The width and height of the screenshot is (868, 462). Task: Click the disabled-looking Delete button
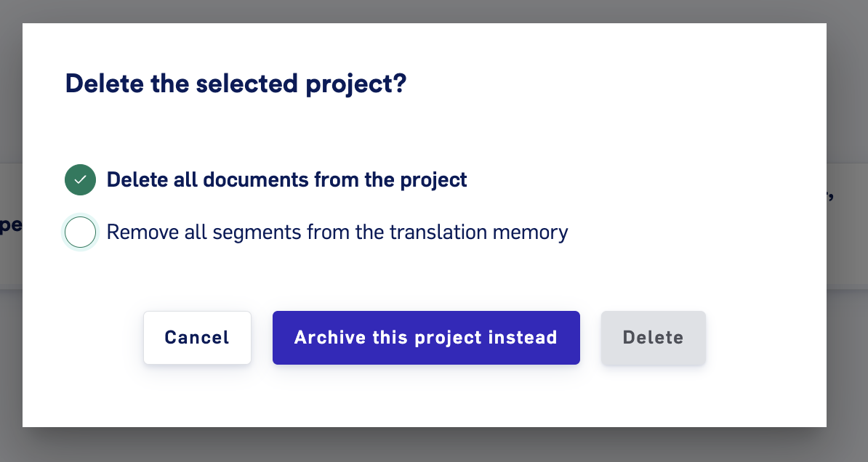click(654, 338)
